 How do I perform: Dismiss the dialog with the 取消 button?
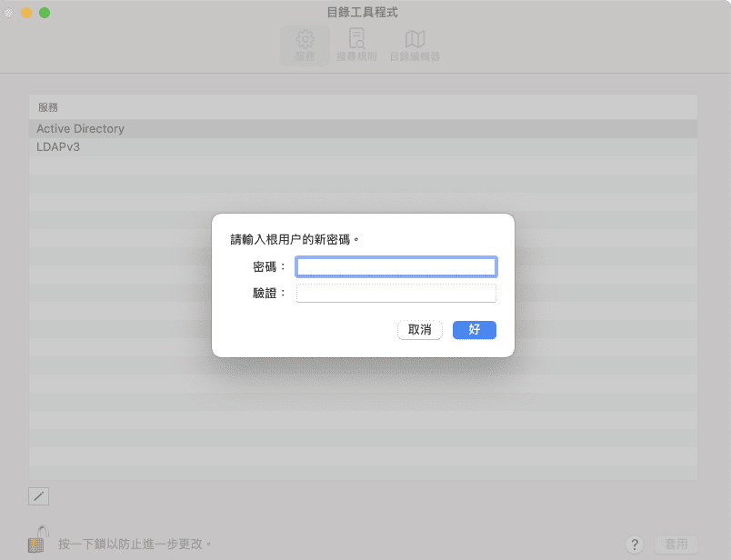click(419, 330)
